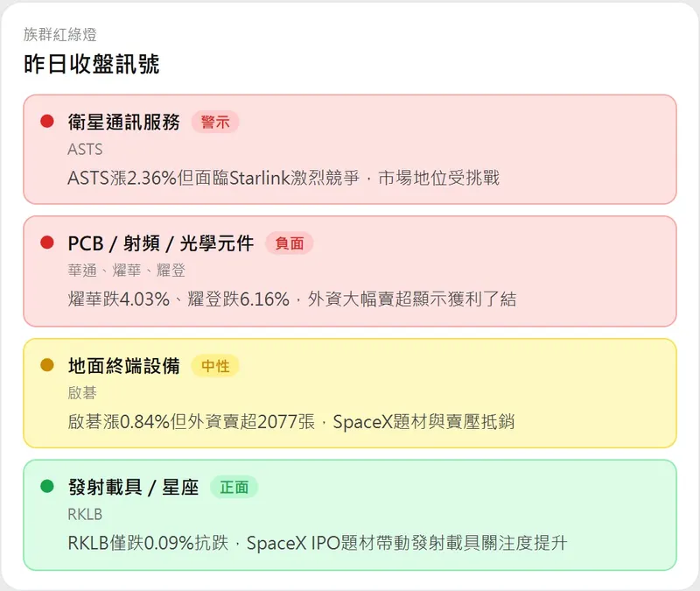This screenshot has height=591, width=700.
Task: Click the 負面 negative badge
Action: click(x=289, y=243)
